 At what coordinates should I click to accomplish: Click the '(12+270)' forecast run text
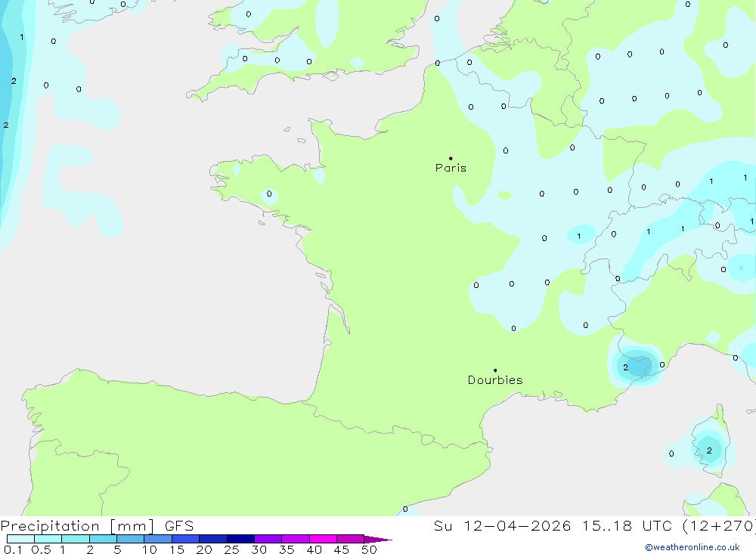pos(720,525)
